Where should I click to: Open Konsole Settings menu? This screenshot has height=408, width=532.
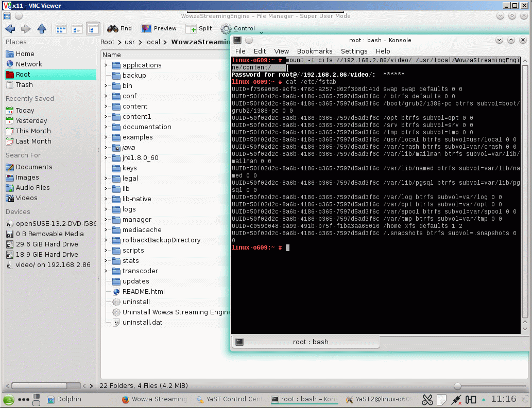pyautogui.click(x=354, y=51)
